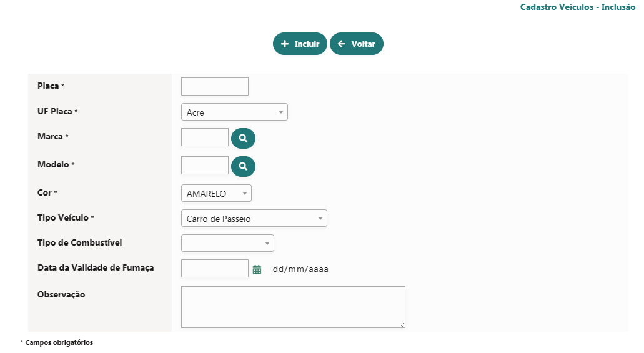The width and height of the screenshot is (644, 353).
Task: Click the back arrow icon on Voltar
Action: coord(341,44)
